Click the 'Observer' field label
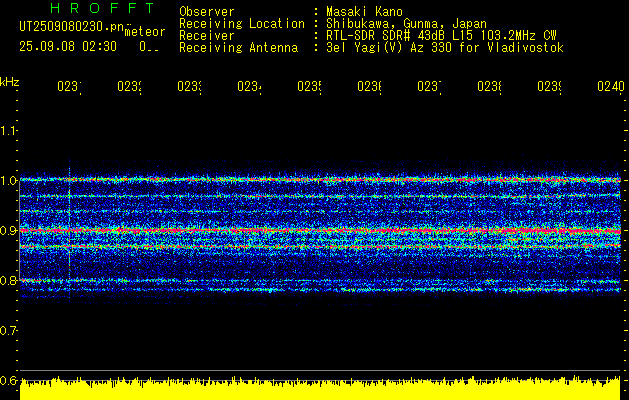This screenshot has width=629, height=400. pyautogui.click(x=207, y=12)
